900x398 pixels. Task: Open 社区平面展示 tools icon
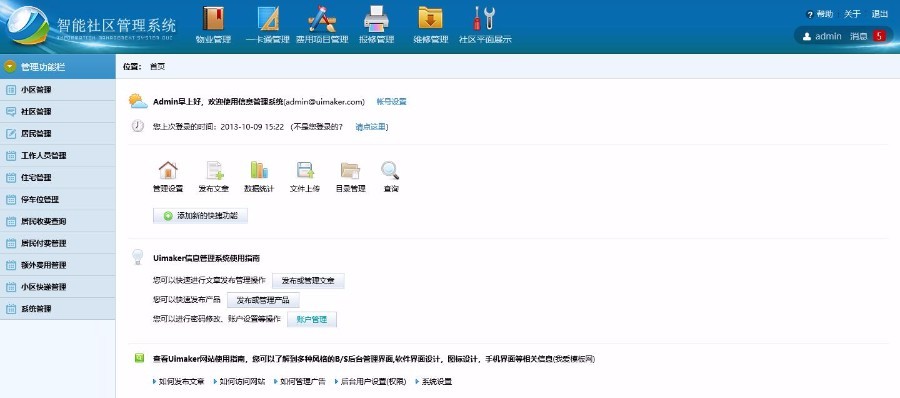click(484, 18)
